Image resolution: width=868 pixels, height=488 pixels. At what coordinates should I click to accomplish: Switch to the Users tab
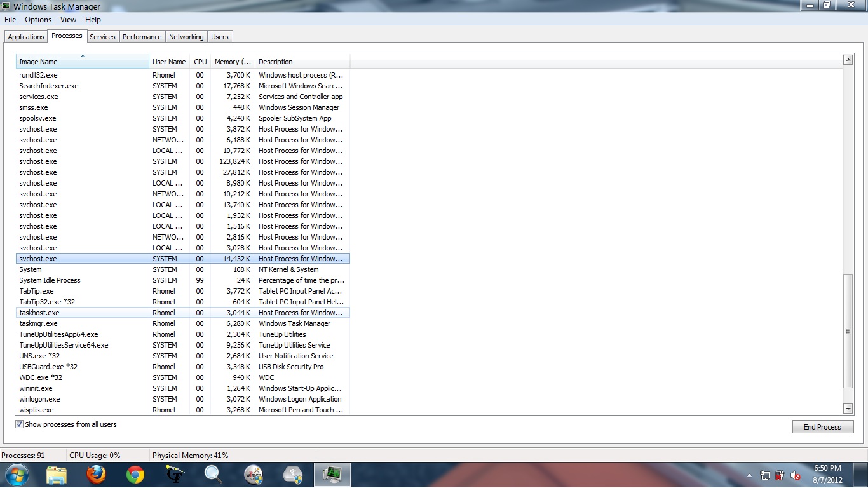[x=220, y=37]
